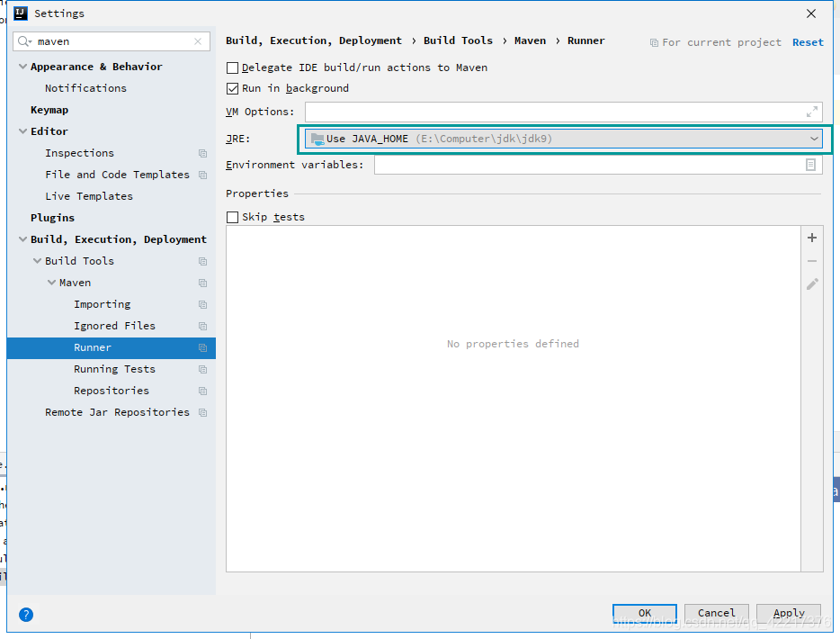Image resolution: width=840 pixels, height=639 pixels.
Task: Select Importing under Maven
Action: click(x=103, y=304)
